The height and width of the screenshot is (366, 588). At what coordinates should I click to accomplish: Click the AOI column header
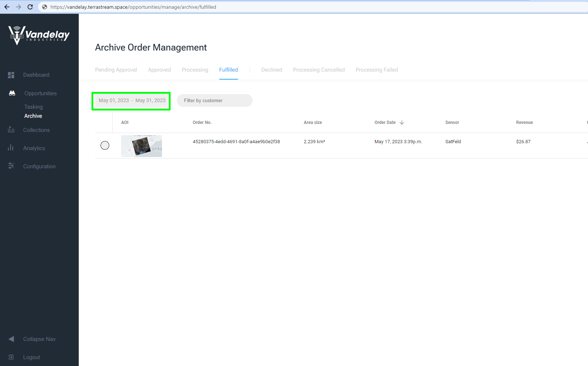[125, 122]
